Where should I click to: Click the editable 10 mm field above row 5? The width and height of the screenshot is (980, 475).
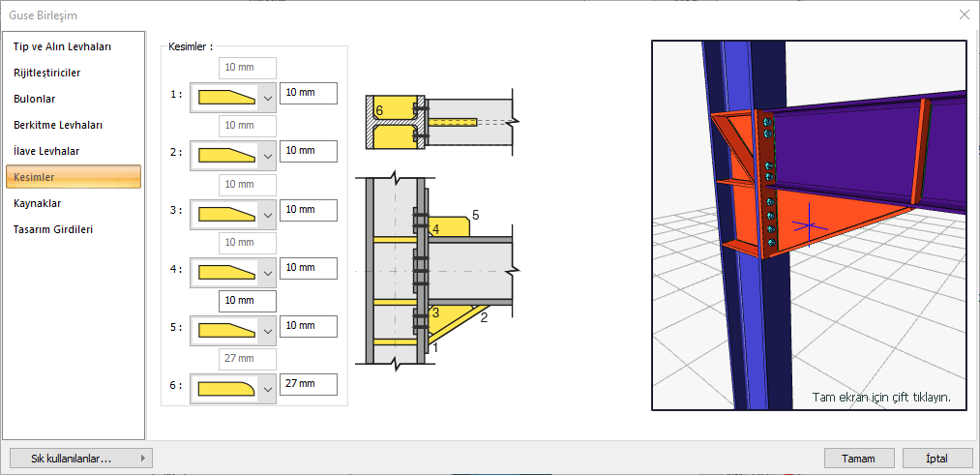248,301
